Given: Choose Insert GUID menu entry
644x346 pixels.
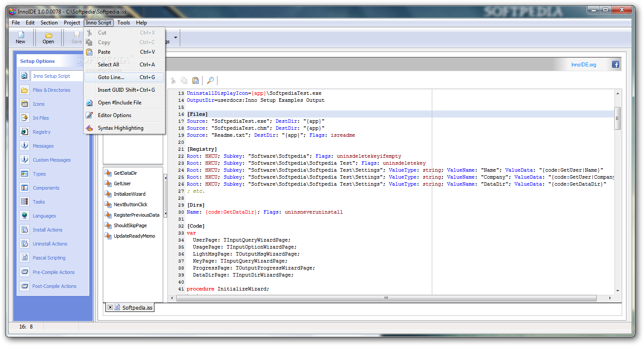Looking at the screenshot, I should pos(124,90).
